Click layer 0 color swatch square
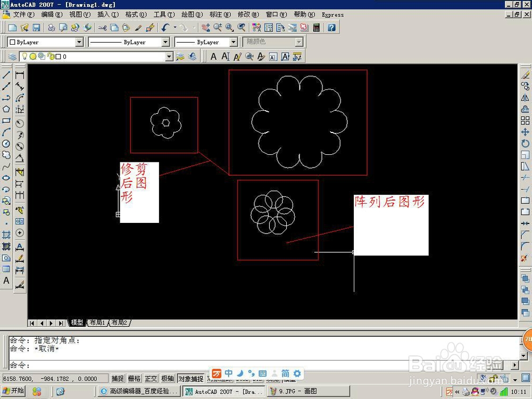Viewport: 532px width, 399px height. [x=59, y=57]
